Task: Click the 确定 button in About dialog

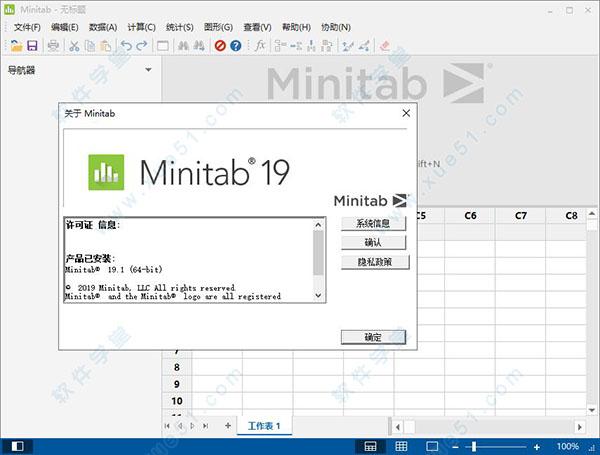Action: click(x=373, y=337)
